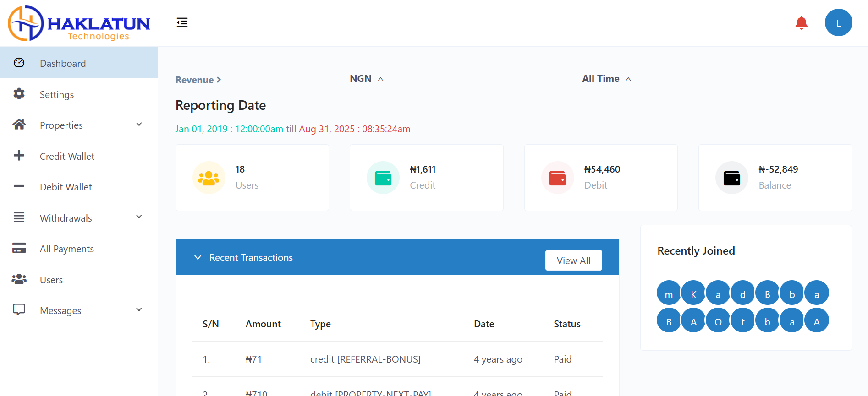Click the Haklatun Technologies logo
This screenshot has width=868, height=396.
(79, 23)
